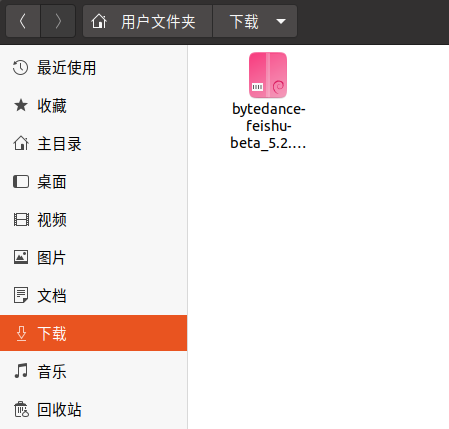
Task: Open 音乐 folder in the sidebar
Action: click(93, 371)
